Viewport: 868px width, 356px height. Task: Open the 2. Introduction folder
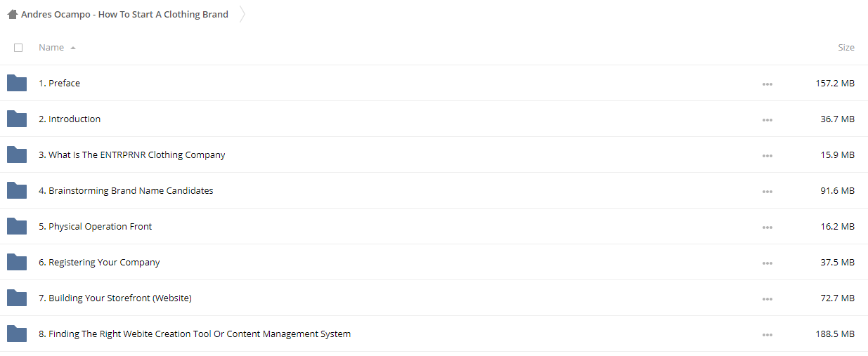[x=70, y=119]
